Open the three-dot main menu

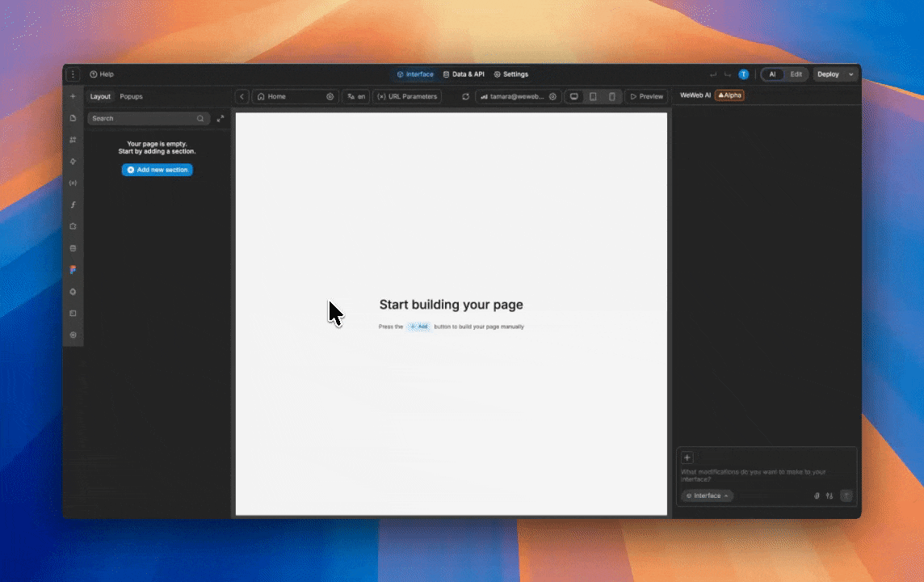click(x=73, y=74)
